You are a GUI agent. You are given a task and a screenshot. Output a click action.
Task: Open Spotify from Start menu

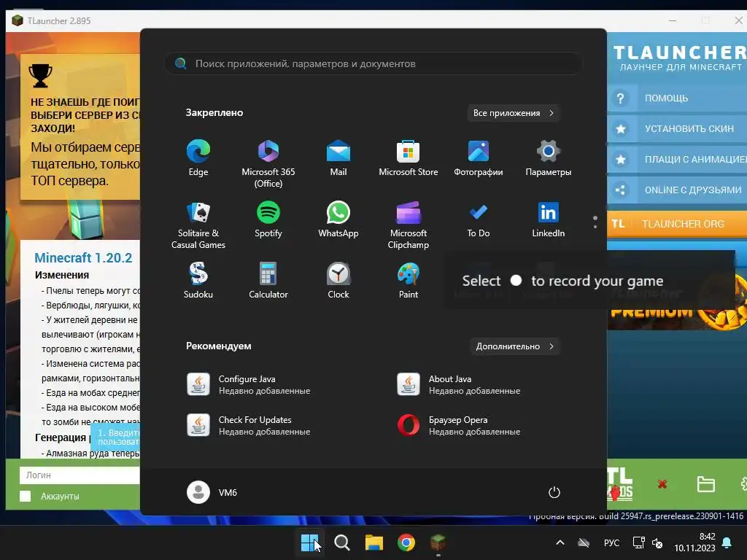(x=268, y=219)
